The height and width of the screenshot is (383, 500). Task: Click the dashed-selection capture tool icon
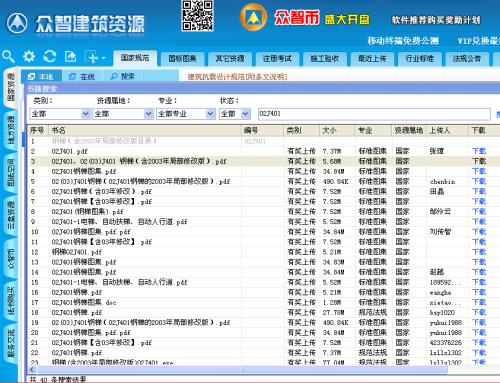[x=92, y=57]
